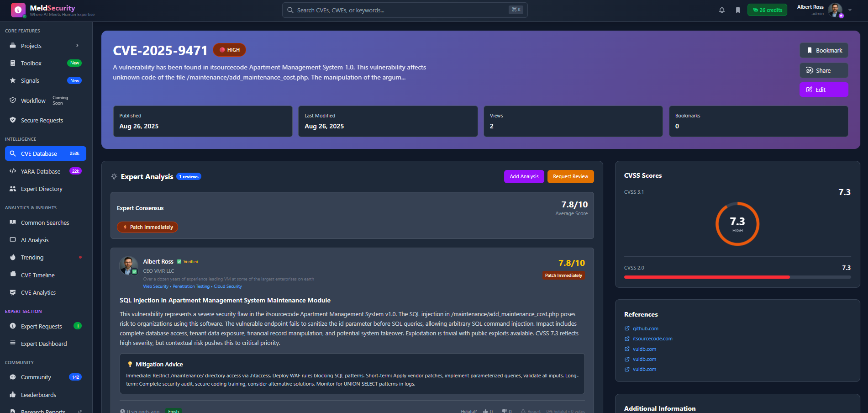Click the Workflow shield icon
This screenshot has width=868, height=413.
13,101
